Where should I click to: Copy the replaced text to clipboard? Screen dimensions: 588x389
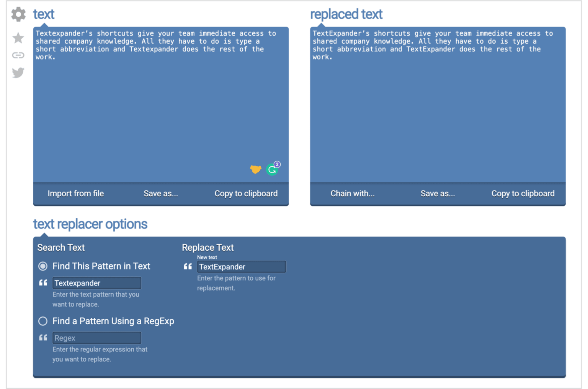point(523,194)
